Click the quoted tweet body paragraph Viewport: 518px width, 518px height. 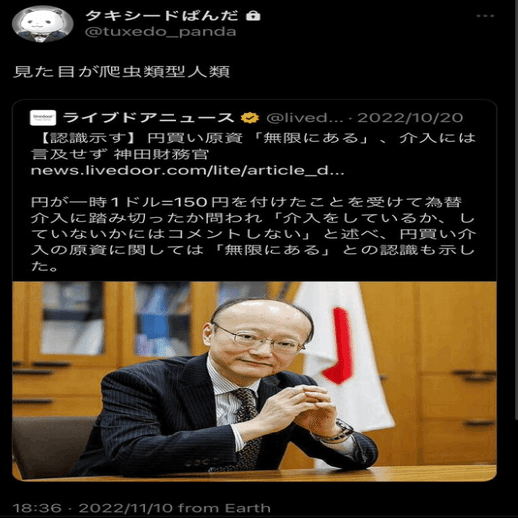tap(253, 234)
